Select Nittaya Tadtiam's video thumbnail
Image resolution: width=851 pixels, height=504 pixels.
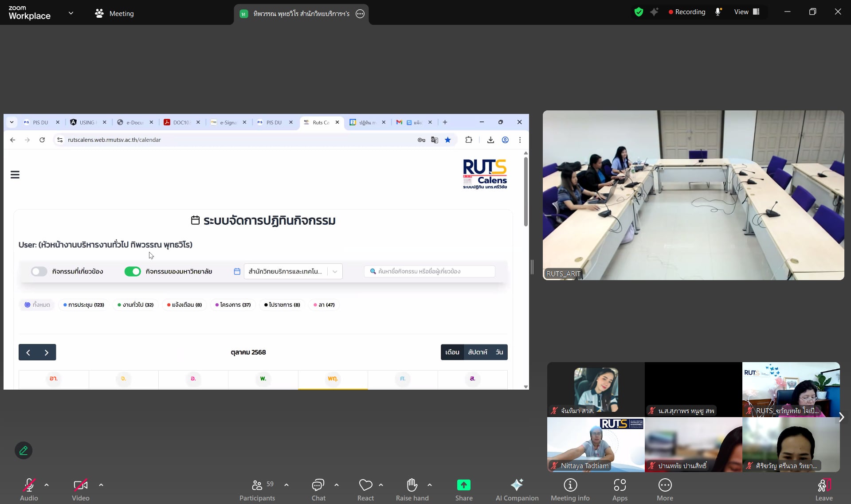tap(596, 444)
